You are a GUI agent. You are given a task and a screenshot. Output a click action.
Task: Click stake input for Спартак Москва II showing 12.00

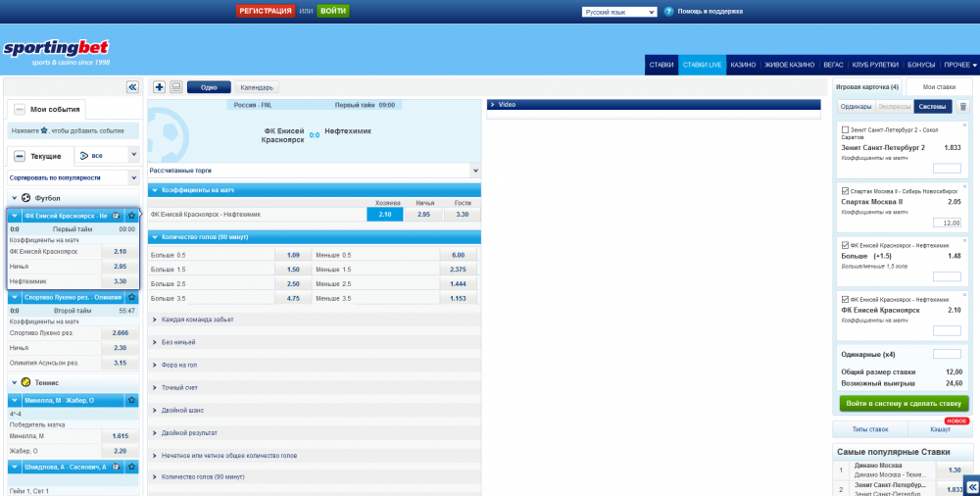tap(947, 223)
